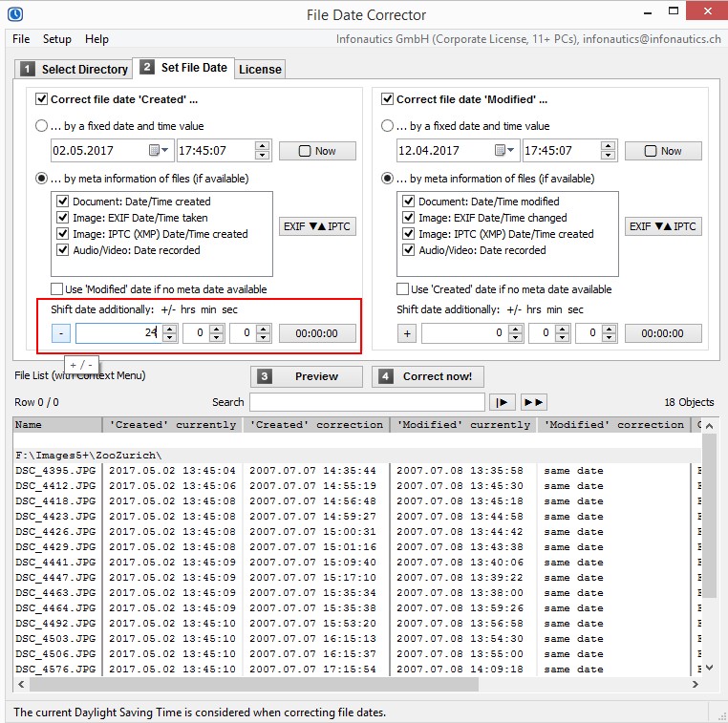Screen dimensions: 728x723
Task: Uncheck 'Image: EXIF Date/Time changed' option
Action: point(409,218)
